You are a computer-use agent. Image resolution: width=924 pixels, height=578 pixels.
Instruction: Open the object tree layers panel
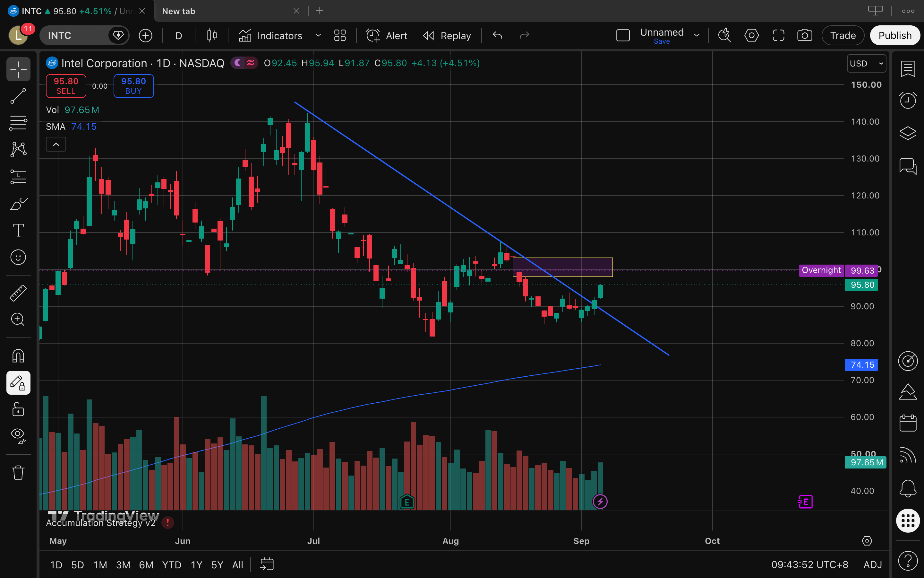point(908,133)
